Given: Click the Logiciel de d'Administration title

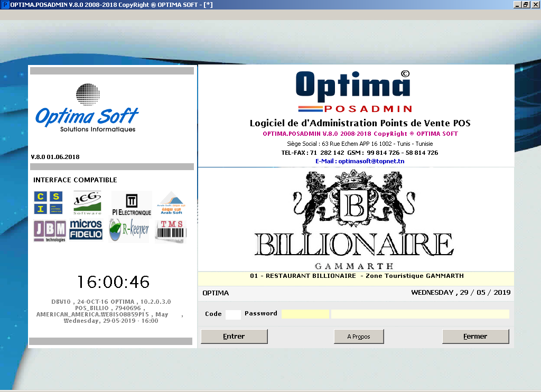Looking at the screenshot, I should [360, 123].
